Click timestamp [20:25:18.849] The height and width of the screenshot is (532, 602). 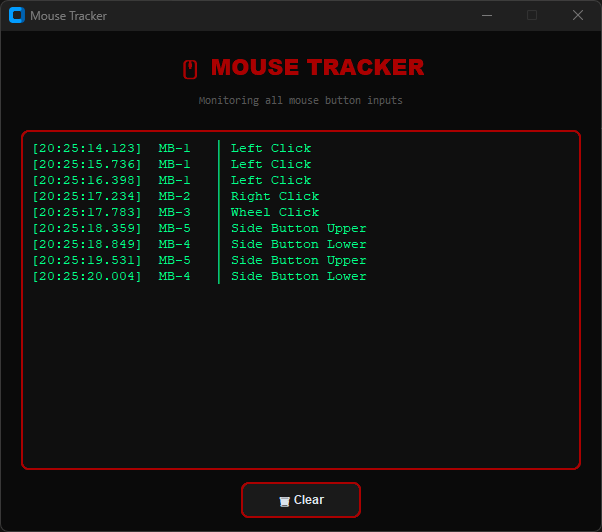[x=87, y=245]
